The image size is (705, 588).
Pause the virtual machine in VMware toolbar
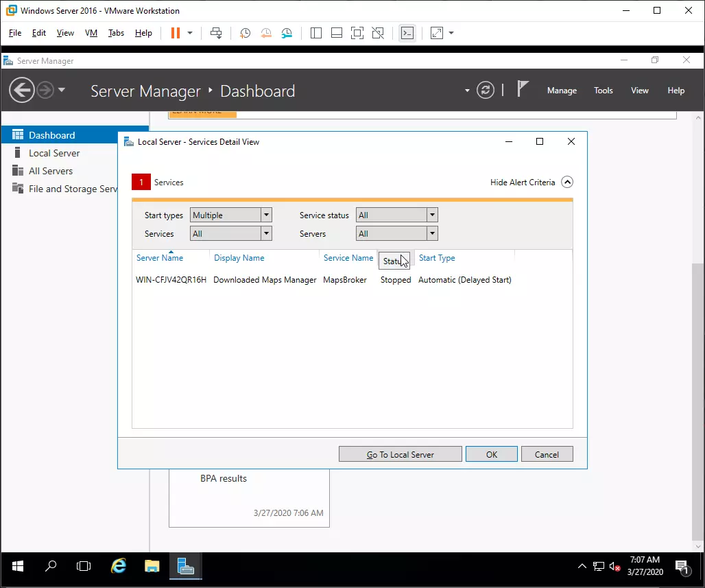pyautogui.click(x=176, y=33)
